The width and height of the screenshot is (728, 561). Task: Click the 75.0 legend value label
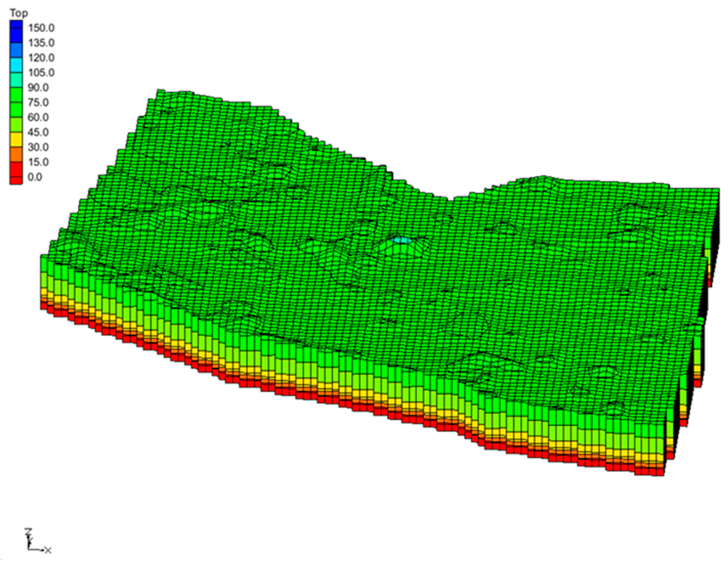tap(38, 103)
